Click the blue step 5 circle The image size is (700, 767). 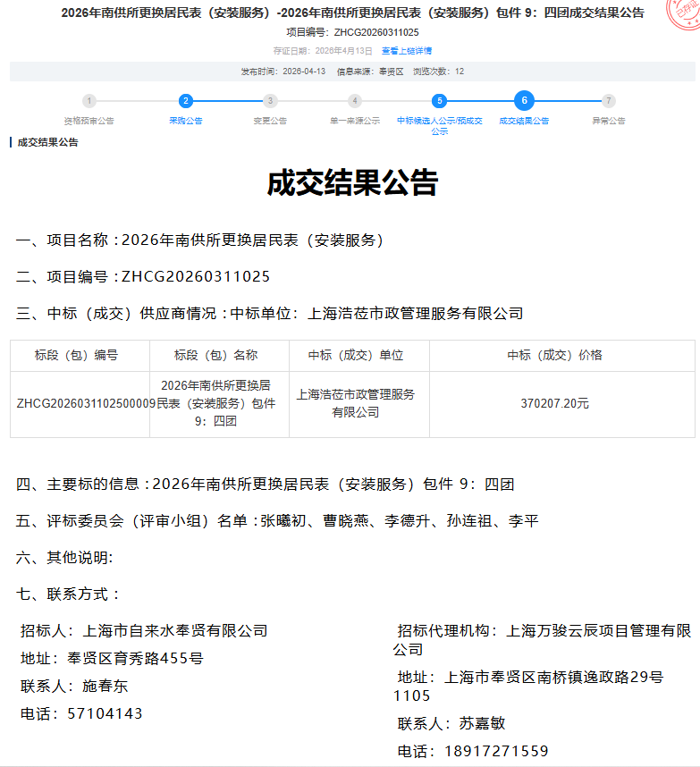click(x=439, y=101)
